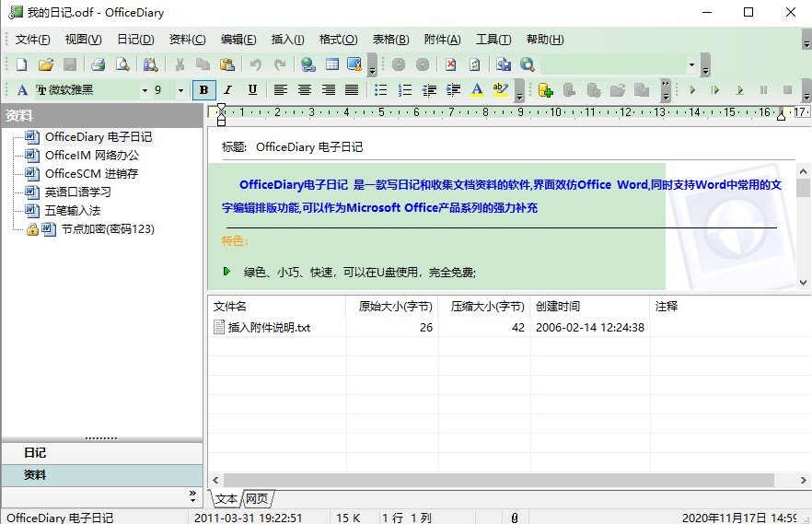Open the font name dropdown (微软雅黑)
Viewport: 812px width, 524px height.
[145, 90]
